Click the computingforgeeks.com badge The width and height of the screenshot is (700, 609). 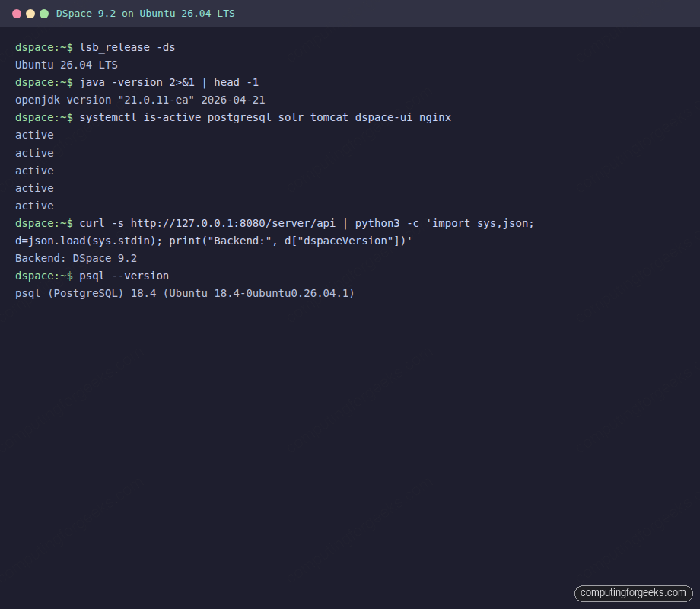click(x=634, y=593)
